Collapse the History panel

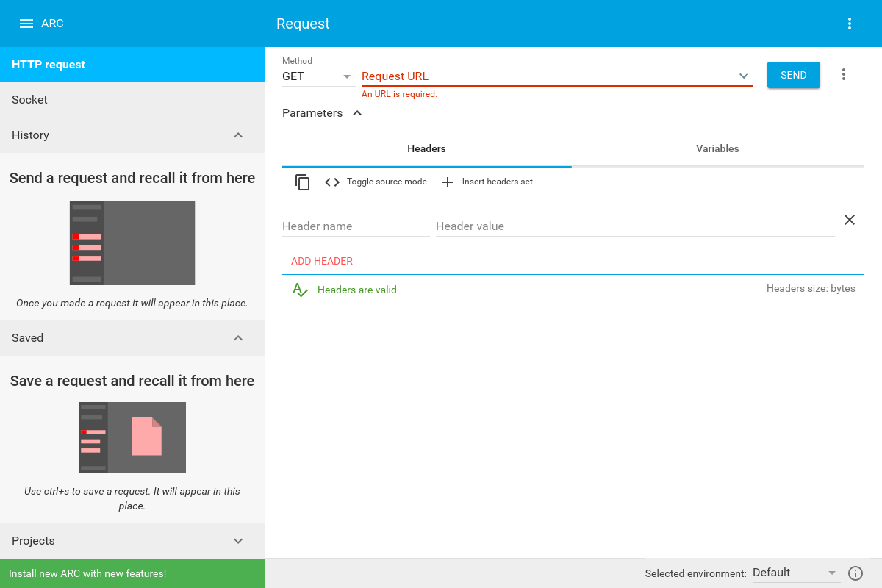[x=238, y=135]
